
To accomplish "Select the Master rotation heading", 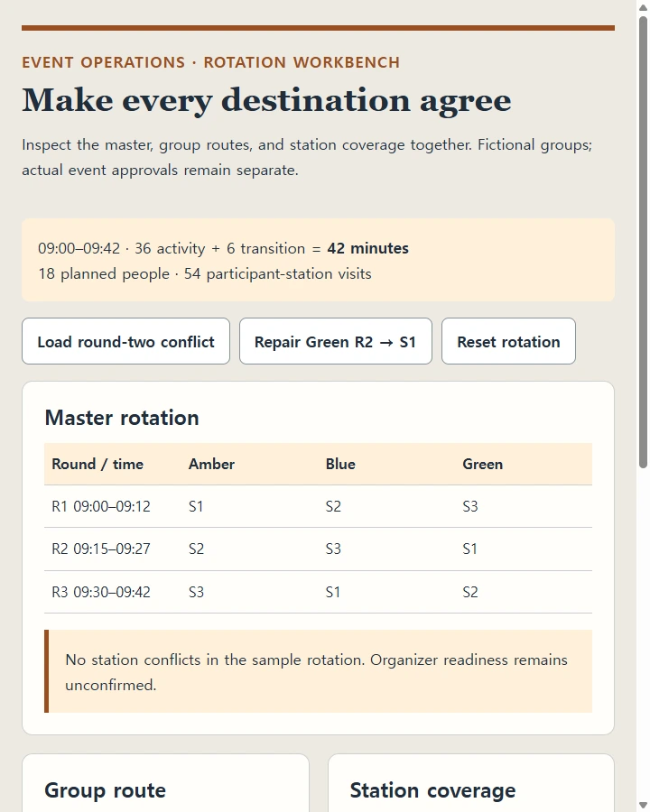I will click(x=122, y=418).
